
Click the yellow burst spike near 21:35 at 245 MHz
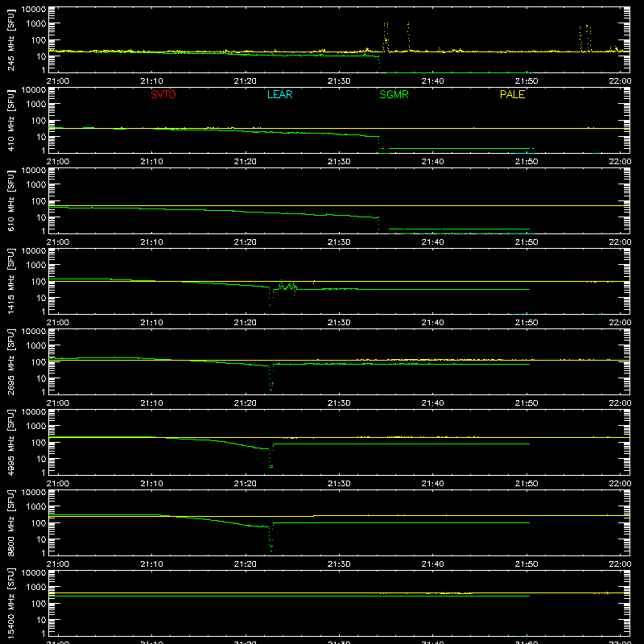(x=386, y=37)
